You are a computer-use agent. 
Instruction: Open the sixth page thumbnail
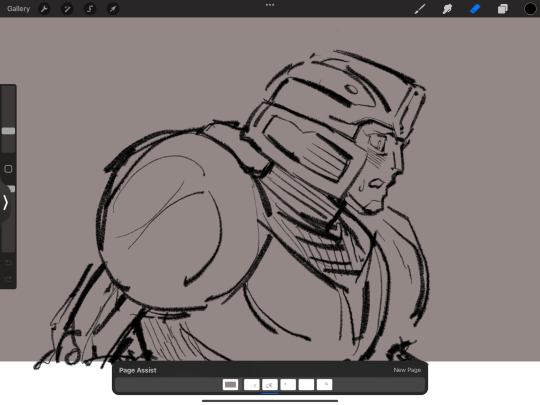(x=324, y=384)
